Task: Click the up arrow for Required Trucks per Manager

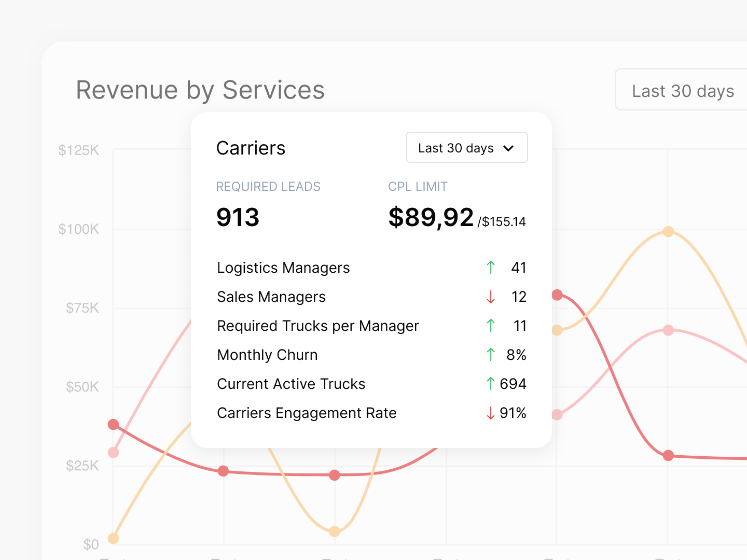Action: click(490, 325)
